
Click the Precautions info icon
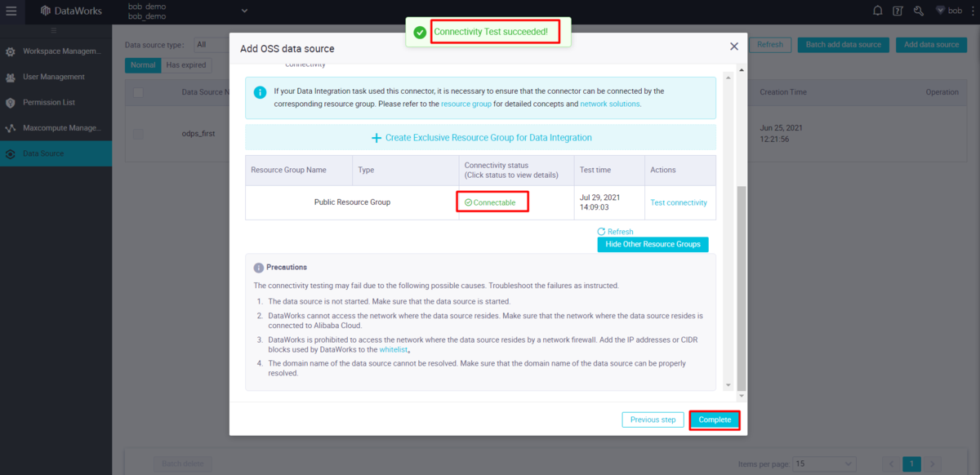[x=258, y=267]
